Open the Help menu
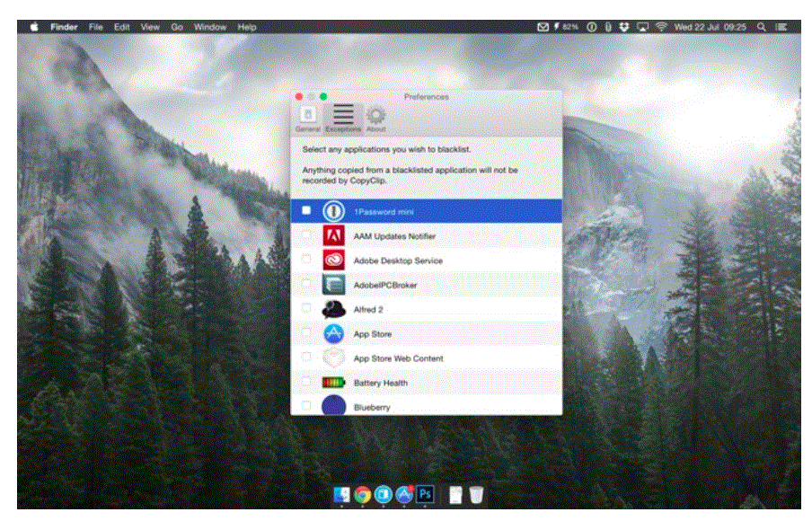 click(x=247, y=27)
